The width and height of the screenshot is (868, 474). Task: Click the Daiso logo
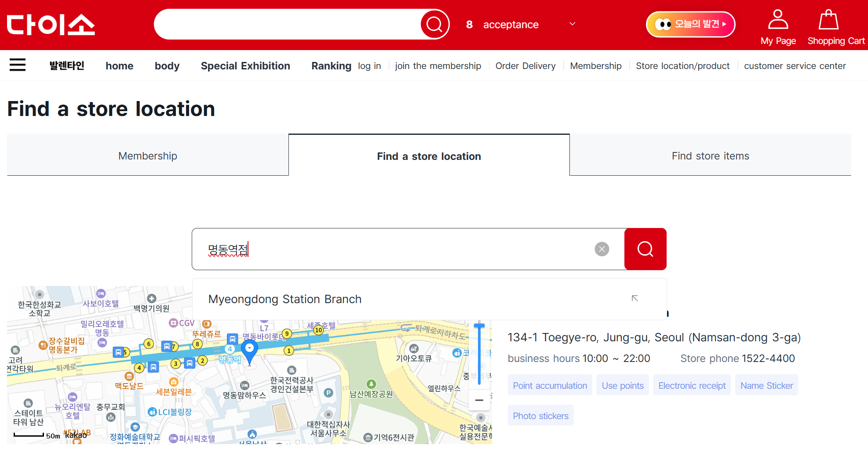click(50, 25)
